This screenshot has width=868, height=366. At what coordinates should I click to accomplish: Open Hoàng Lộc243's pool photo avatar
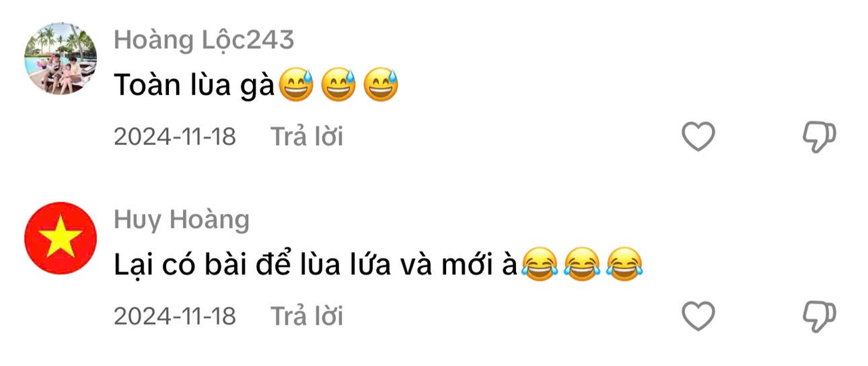pyautogui.click(x=60, y=58)
